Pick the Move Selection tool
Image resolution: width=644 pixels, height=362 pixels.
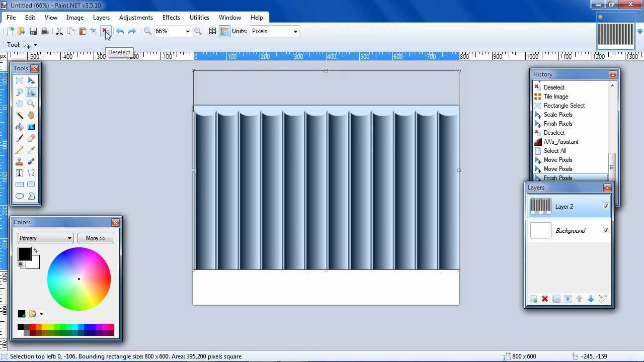point(31,92)
